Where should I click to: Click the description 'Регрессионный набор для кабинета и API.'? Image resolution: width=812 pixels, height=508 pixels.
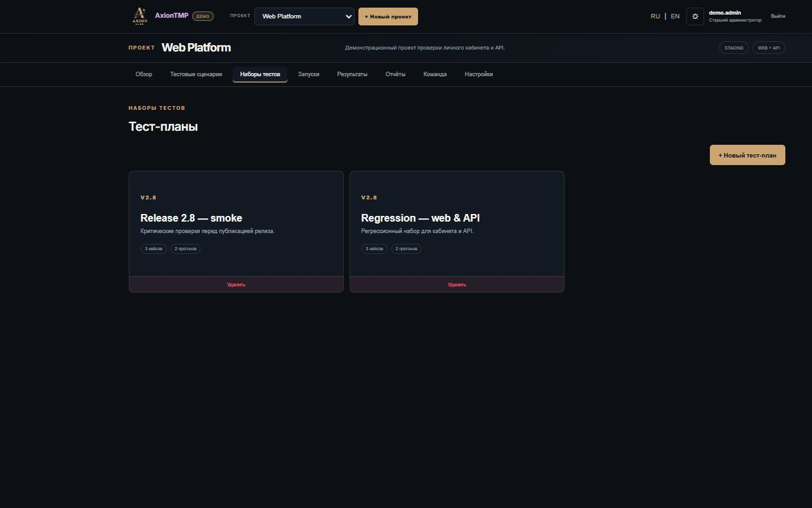(417, 231)
